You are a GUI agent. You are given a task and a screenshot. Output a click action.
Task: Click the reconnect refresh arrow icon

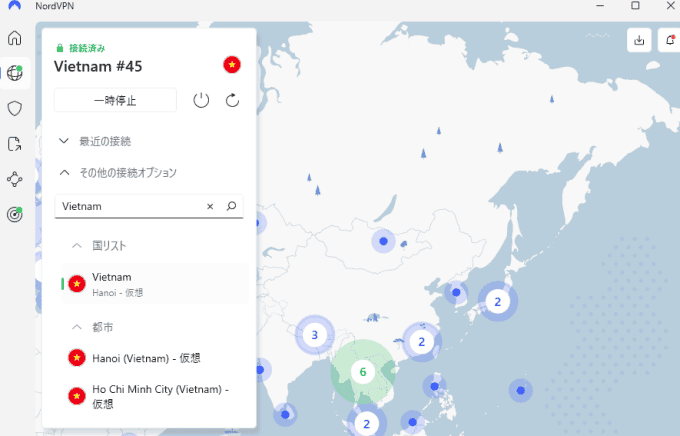pos(232,101)
